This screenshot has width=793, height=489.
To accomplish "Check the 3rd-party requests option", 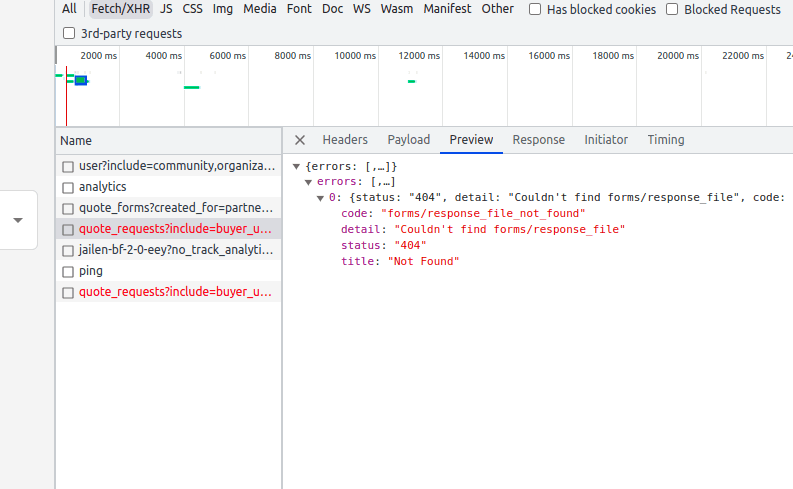I will point(69,33).
